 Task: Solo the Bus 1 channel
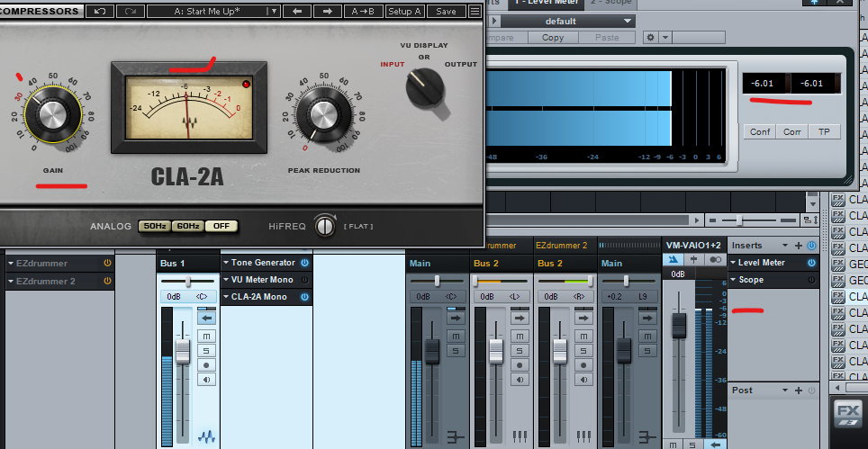[x=207, y=350]
